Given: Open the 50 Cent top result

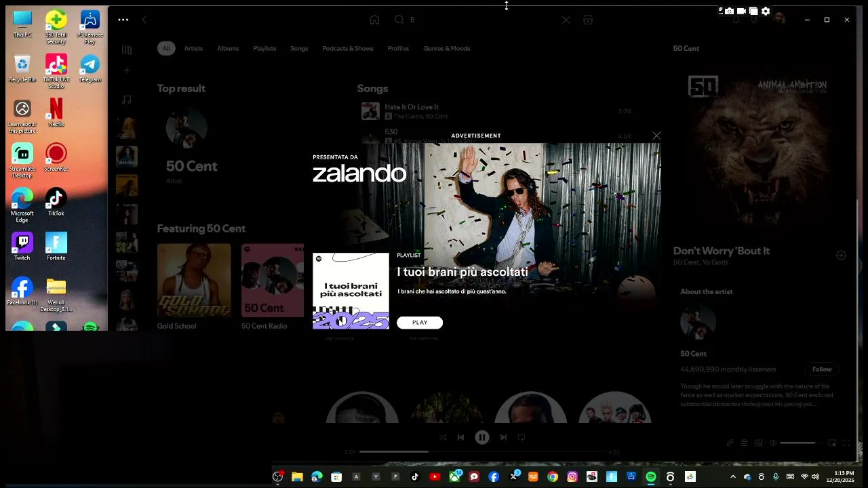Looking at the screenshot, I should point(191,166).
